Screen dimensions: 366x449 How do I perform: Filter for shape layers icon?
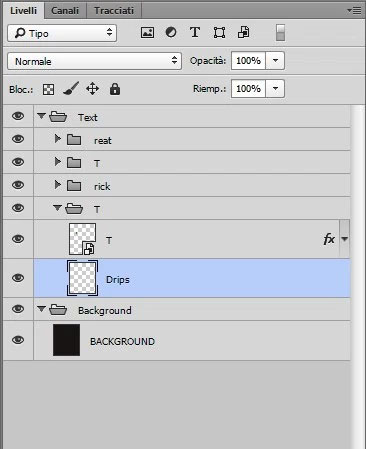(219, 33)
